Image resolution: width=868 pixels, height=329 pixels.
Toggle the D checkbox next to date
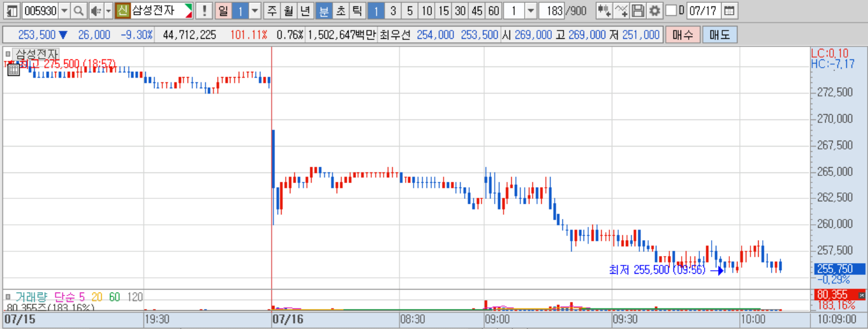[x=671, y=11]
